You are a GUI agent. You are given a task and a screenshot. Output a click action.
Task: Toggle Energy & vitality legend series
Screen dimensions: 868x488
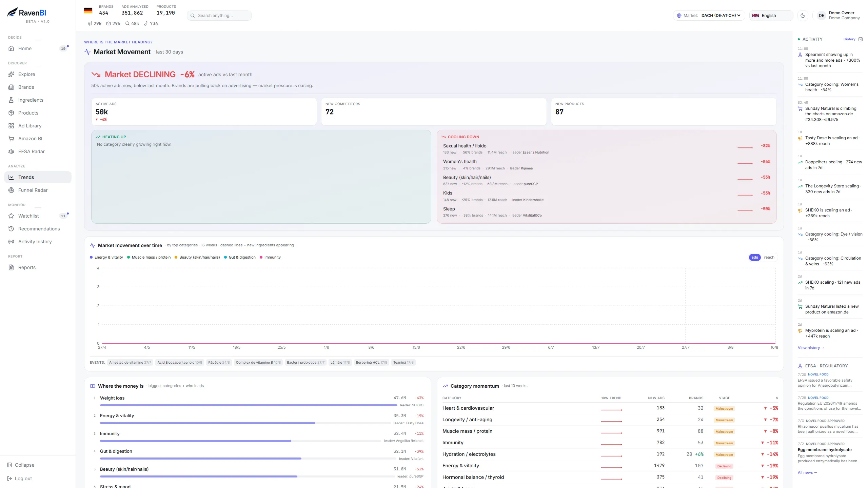click(106, 257)
